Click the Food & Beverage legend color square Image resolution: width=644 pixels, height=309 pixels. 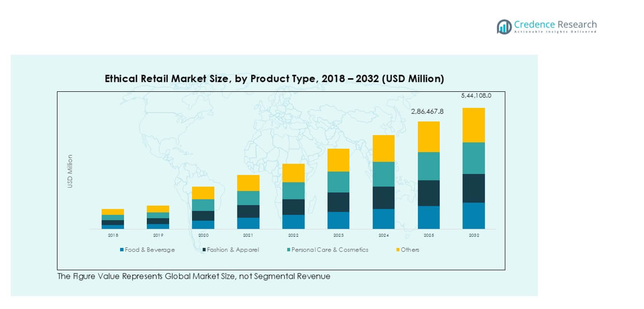[122, 250]
